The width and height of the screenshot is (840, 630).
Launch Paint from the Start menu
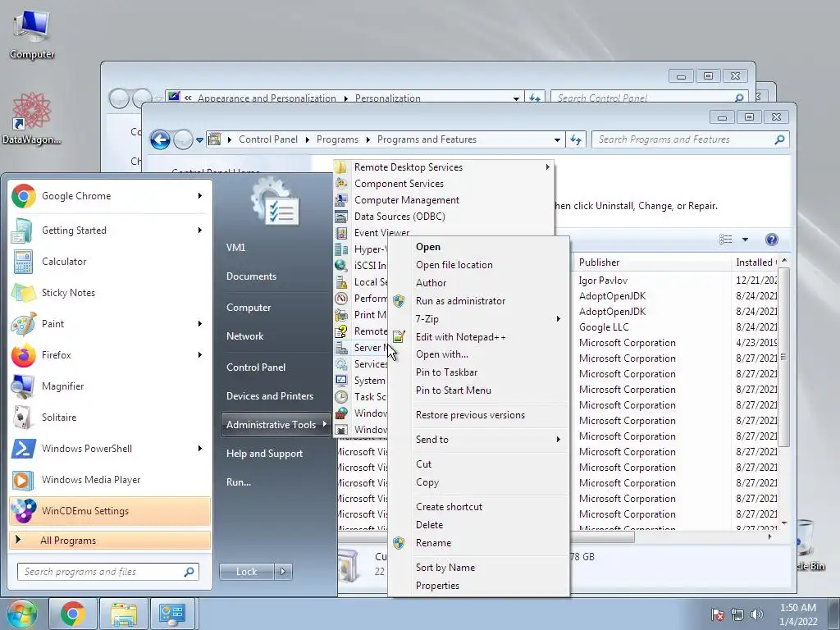pos(110,323)
